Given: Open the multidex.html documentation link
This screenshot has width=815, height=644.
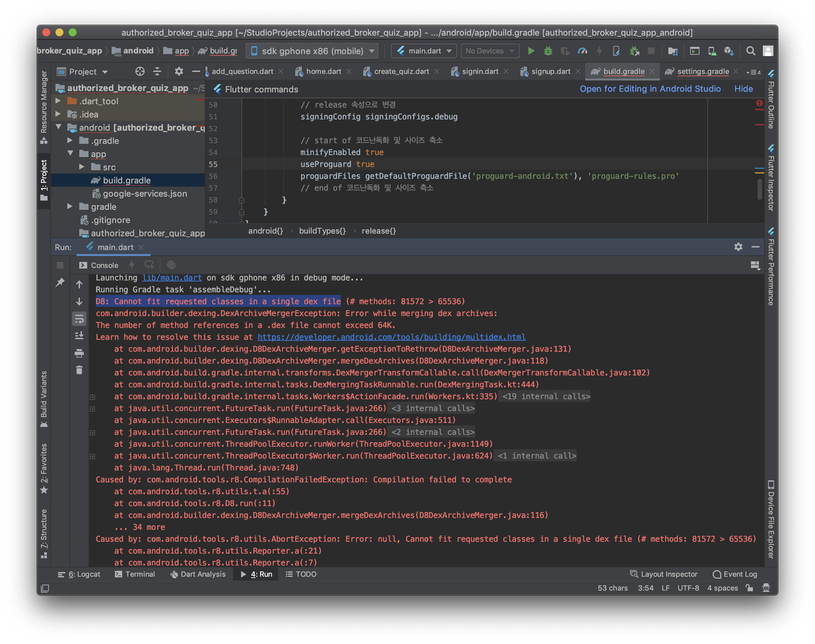Looking at the screenshot, I should click(391, 337).
